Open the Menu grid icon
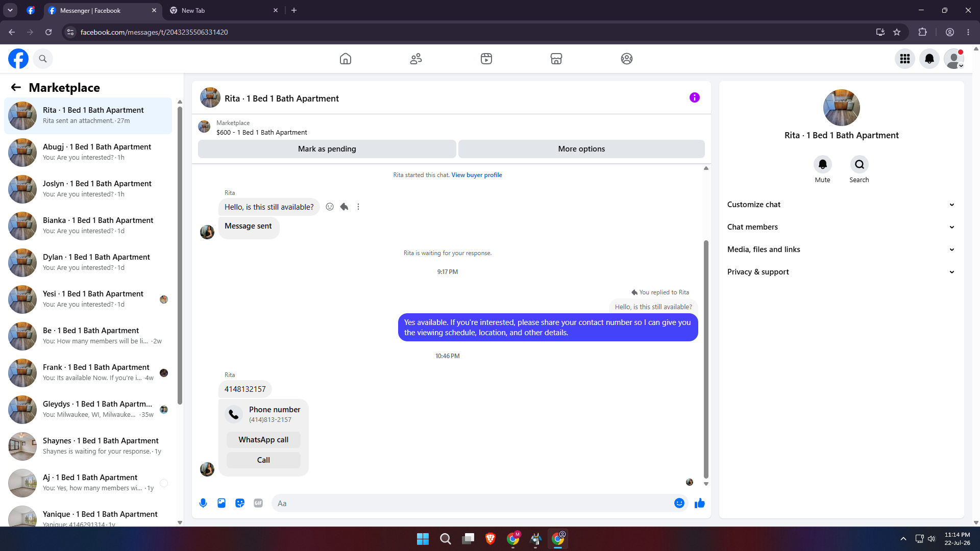 [905, 59]
